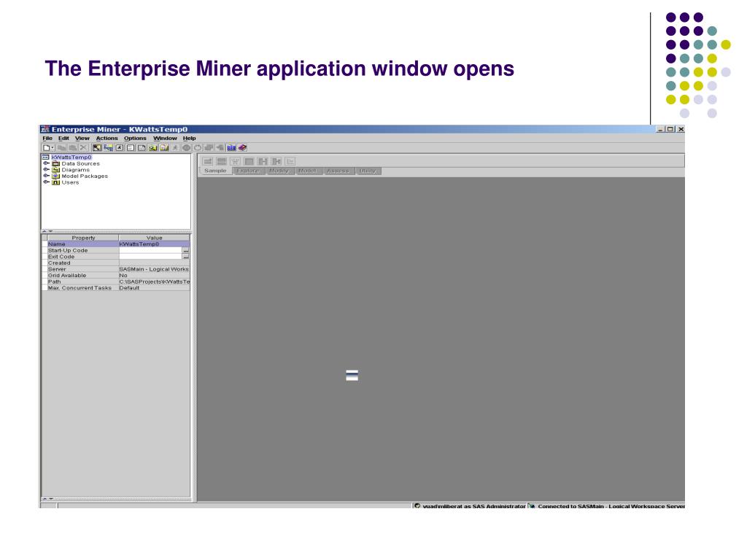747x560 pixels.
Task: Click the 'SASMain - Logical Works' value
Action: pos(154,268)
